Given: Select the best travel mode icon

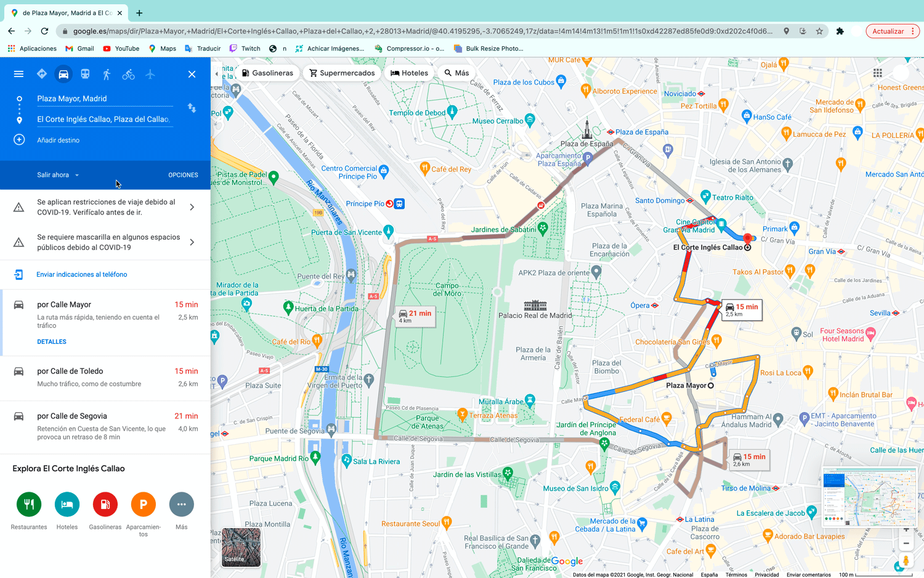Looking at the screenshot, I should pos(41,74).
